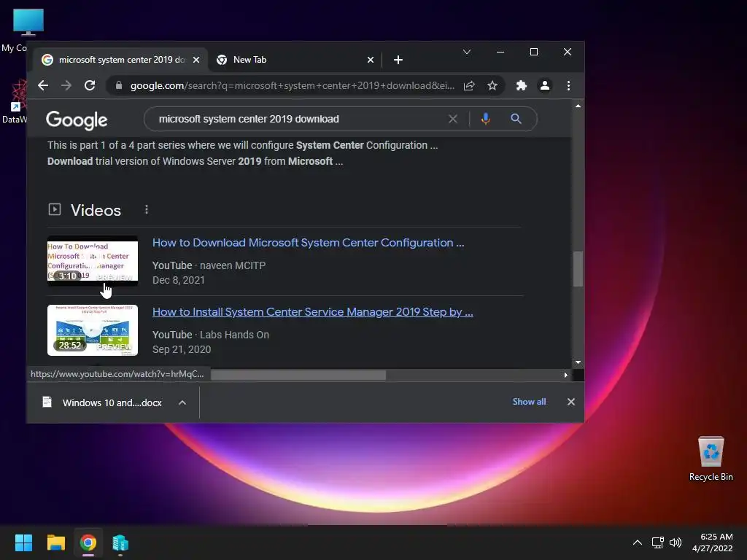Click the Chrome taskbar icon

[x=88, y=542]
